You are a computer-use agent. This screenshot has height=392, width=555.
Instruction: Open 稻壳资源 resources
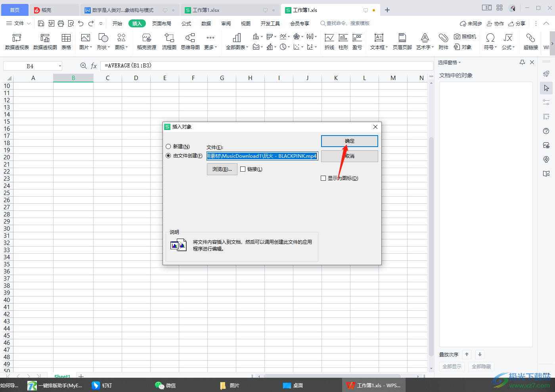(147, 42)
